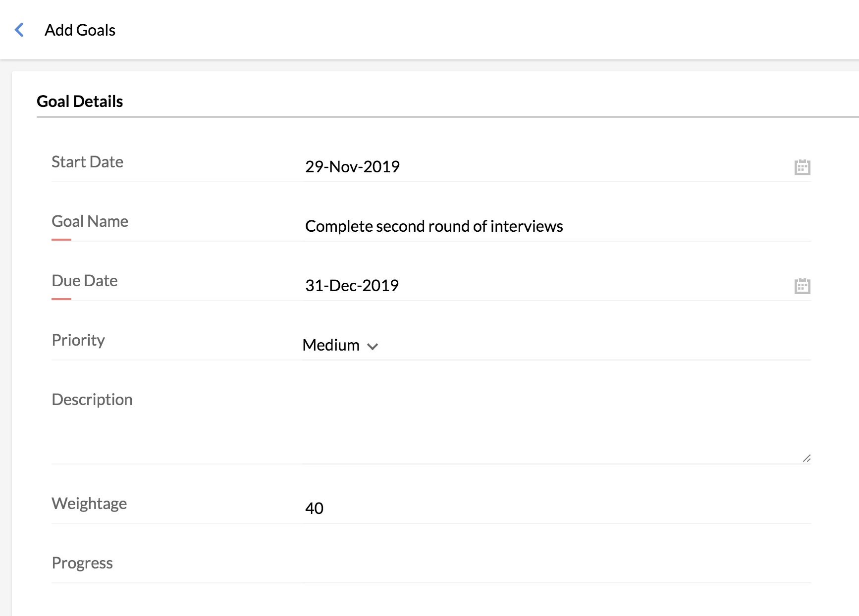Click the Due Date label
The image size is (859, 616).
click(85, 281)
